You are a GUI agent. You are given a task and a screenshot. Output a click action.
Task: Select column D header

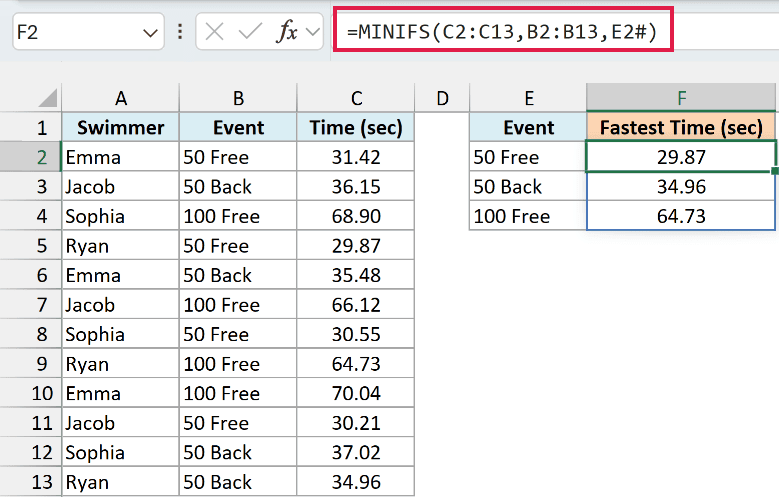coord(442,97)
